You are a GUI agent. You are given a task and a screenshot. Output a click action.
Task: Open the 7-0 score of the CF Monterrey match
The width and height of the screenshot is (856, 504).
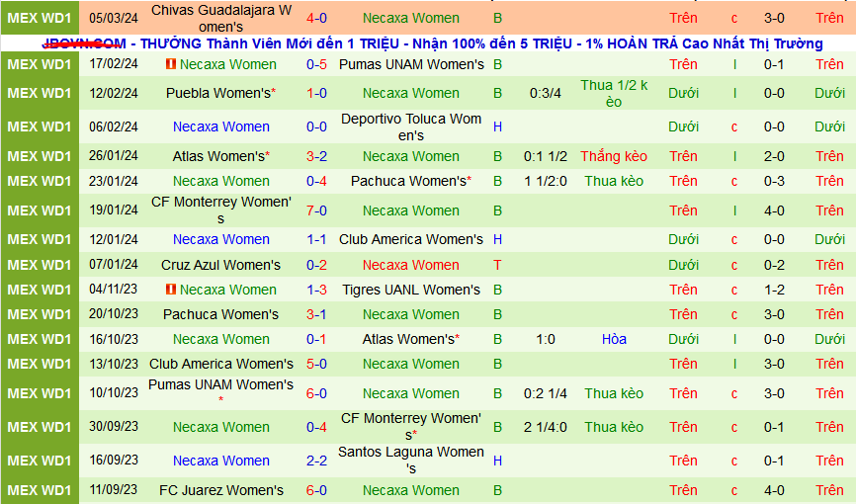316,210
